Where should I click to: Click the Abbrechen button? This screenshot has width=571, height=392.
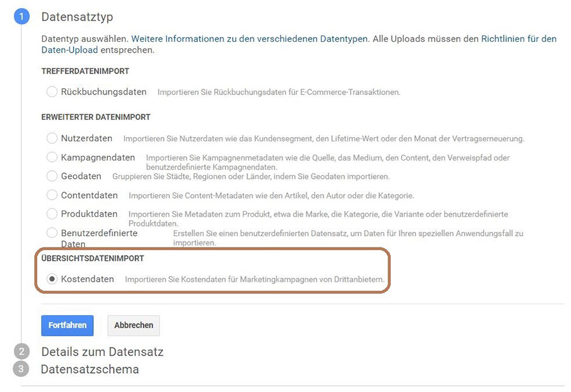click(x=134, y=325)
